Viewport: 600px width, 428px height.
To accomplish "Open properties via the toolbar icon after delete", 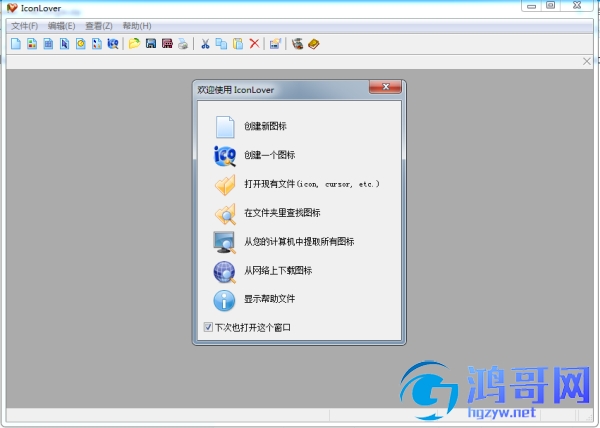I will point(275,44).
